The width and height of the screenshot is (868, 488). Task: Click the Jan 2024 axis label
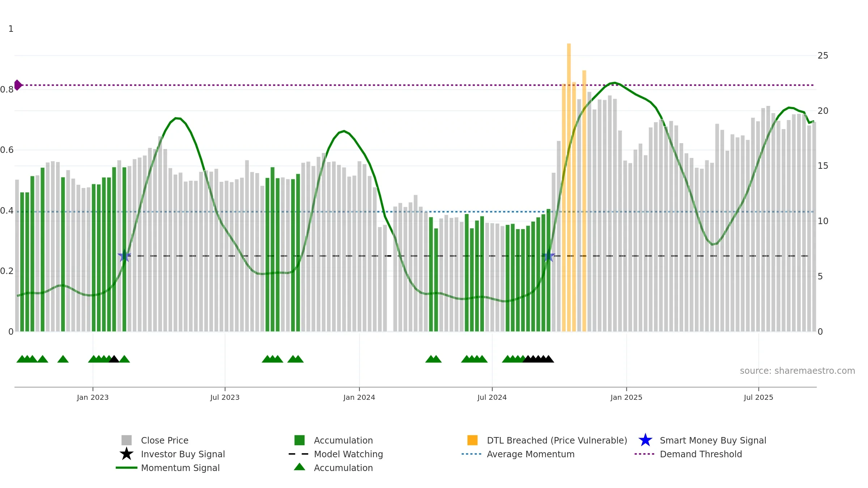pyautogui.click(x=359, y=397)
